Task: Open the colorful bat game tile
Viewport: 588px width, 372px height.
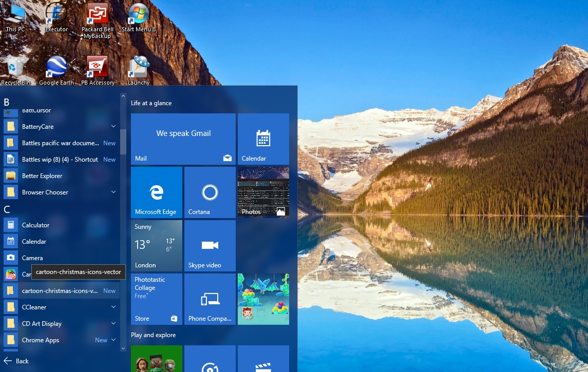Action: tap(263, 299)
